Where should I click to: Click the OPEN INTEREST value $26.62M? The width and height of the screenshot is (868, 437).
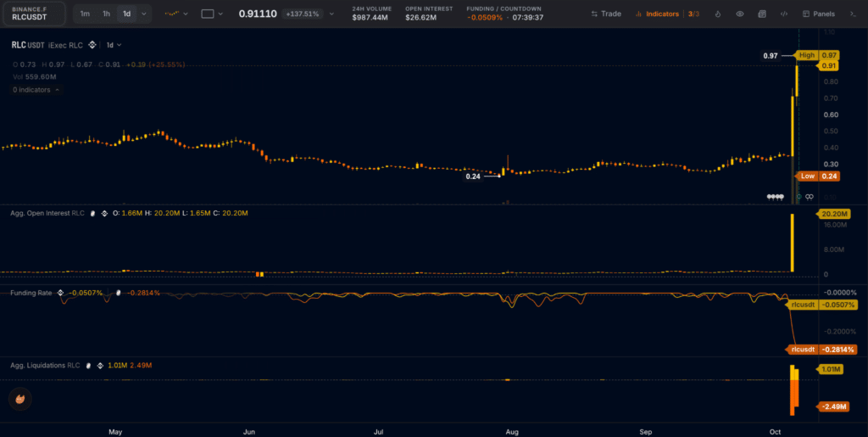(420, 18)
